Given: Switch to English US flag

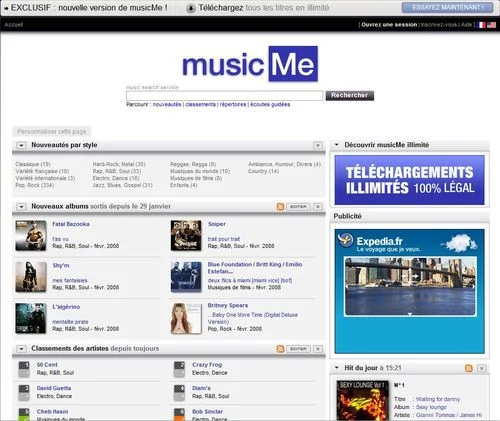Looking at the screenshot, I should pyautogui.click(x=491, y=25).
